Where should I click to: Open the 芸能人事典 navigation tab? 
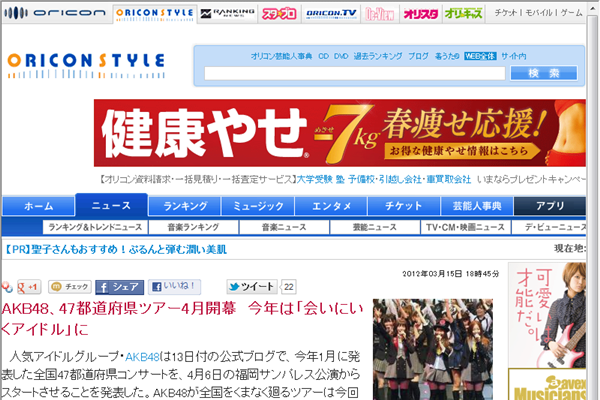[x=477, y=206]
